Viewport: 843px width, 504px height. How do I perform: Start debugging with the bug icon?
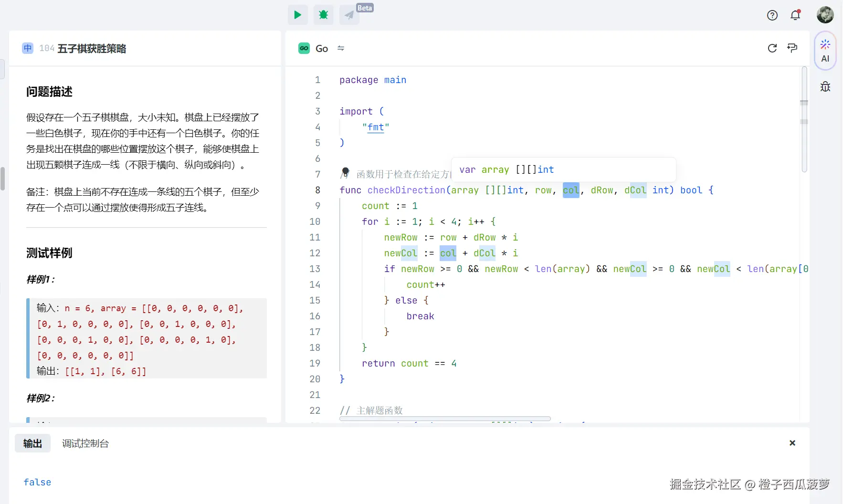pos(323,15)
